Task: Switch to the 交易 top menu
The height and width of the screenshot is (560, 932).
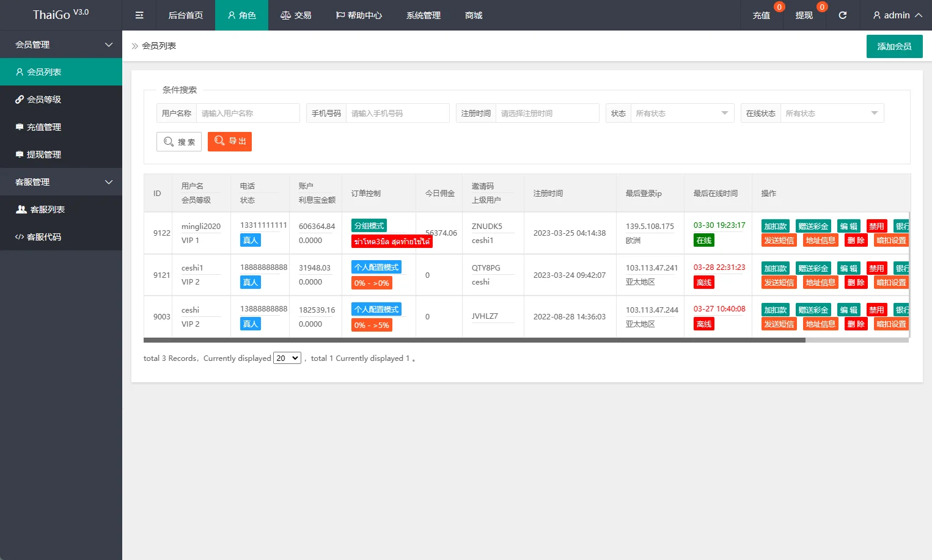Action: tap(296, 15)
